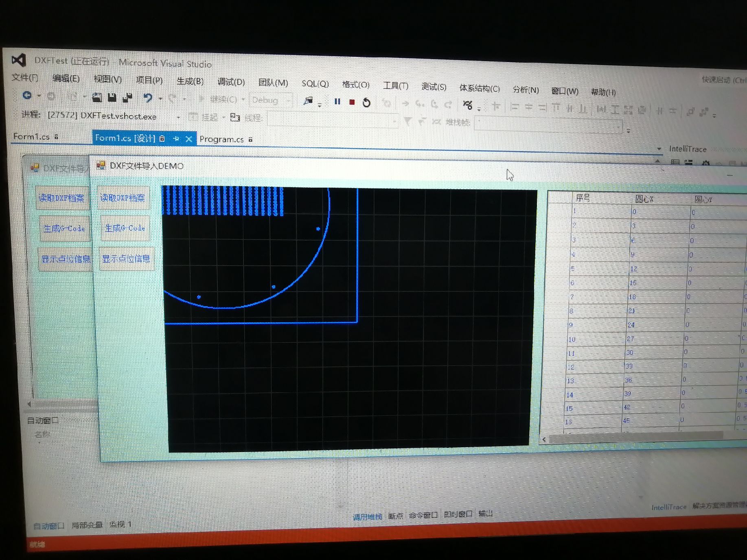Click the Align Rights layout icon
Screen dimensions: 747x560
542,108
